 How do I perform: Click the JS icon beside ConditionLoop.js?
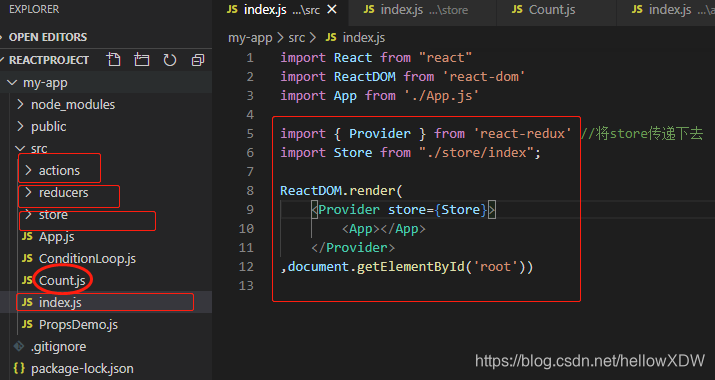pos(27,258)
